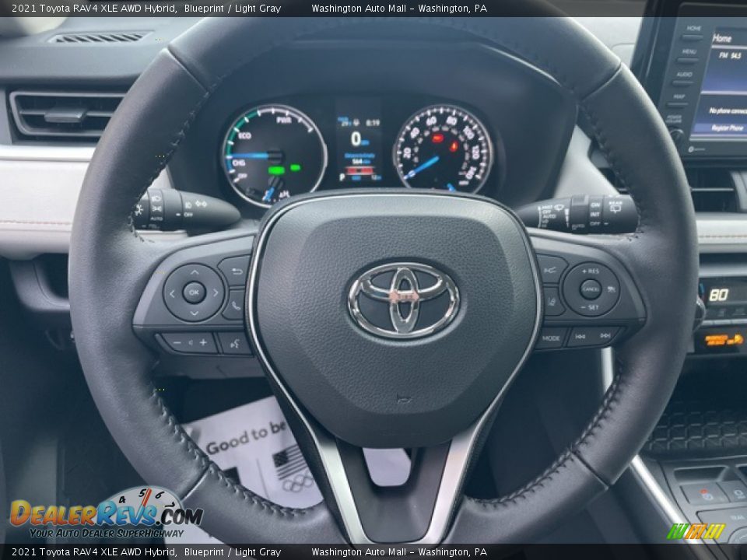The height and width of the screenshot is (560, 747).
Task: Tap the center multi-information display showing 0 mph
Action: point(359,142)
